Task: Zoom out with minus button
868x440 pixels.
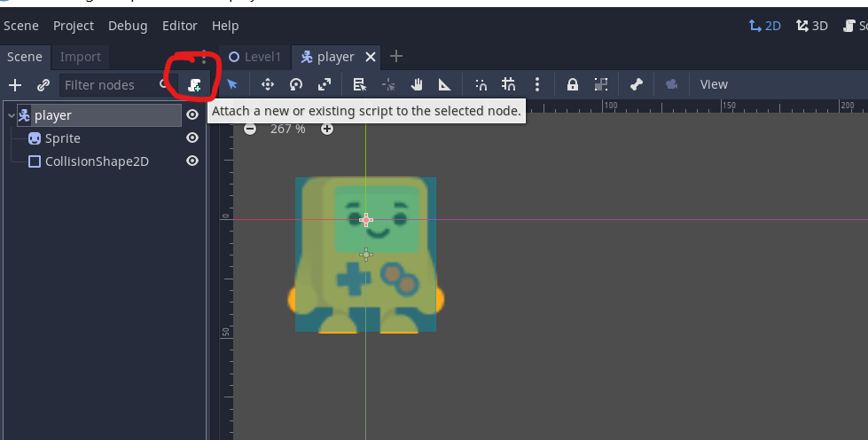Action: pyautogui.click(x=250, y=130)
